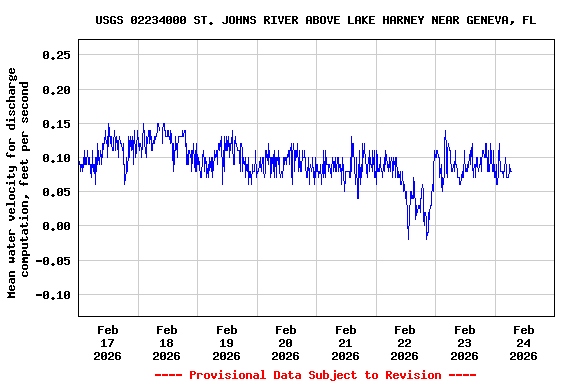Click the x-axis date label Feb 23 2026
Viewport: 576px width, 384px height.
[464, 343]
